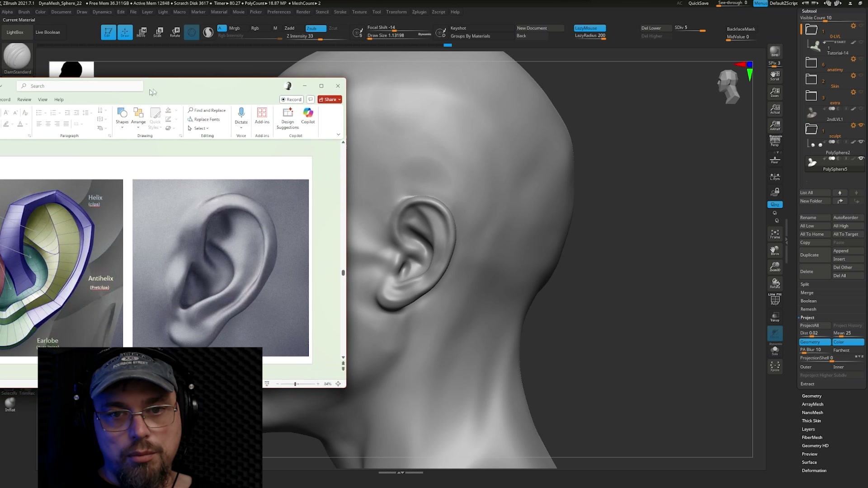Open the Stroke menu
The height and width of the screenshot is (488, 868).
[340, 12]
